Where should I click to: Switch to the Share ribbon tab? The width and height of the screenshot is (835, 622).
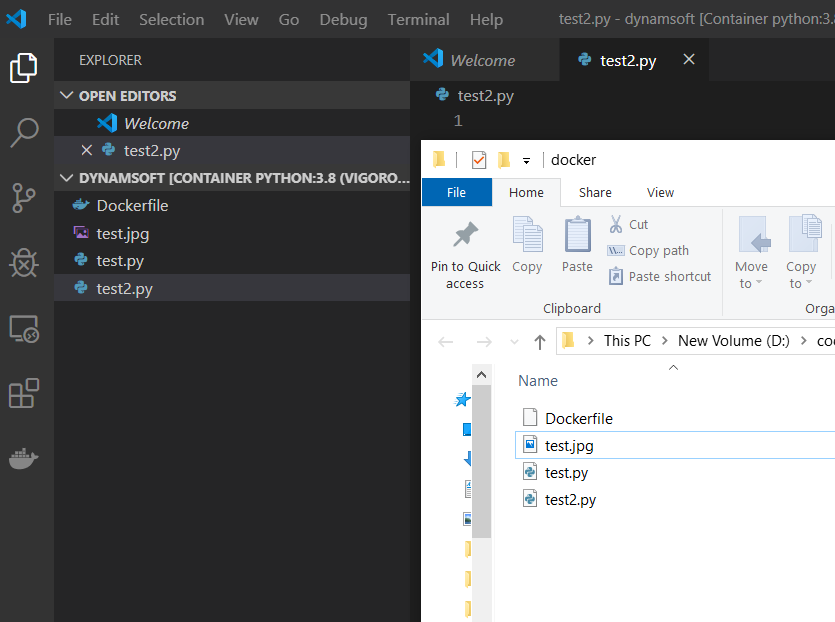point(595,192)
